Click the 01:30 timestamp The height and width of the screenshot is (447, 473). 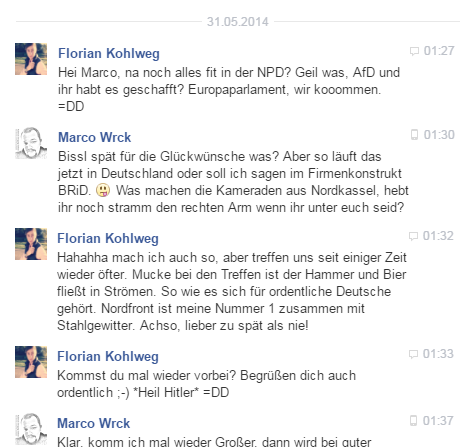[439, 135]
